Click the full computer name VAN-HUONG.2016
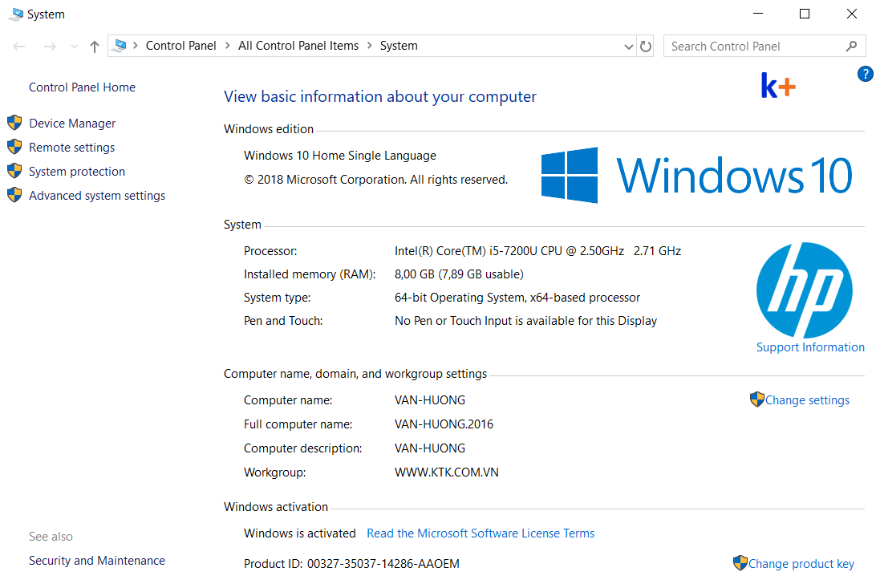 444,424
